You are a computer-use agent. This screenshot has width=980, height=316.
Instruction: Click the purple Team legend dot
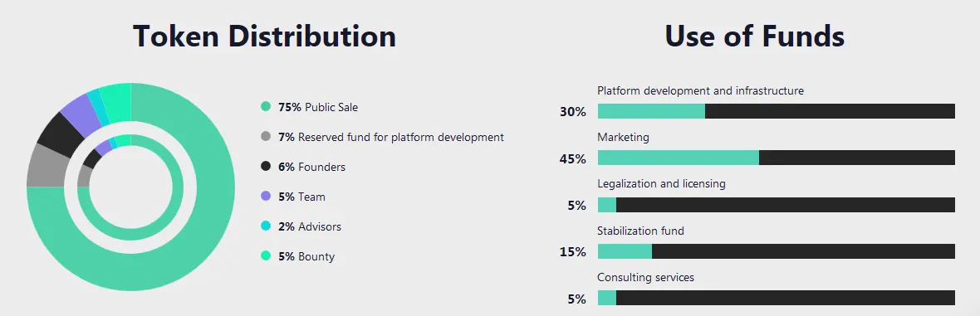[x=266, y=196]
